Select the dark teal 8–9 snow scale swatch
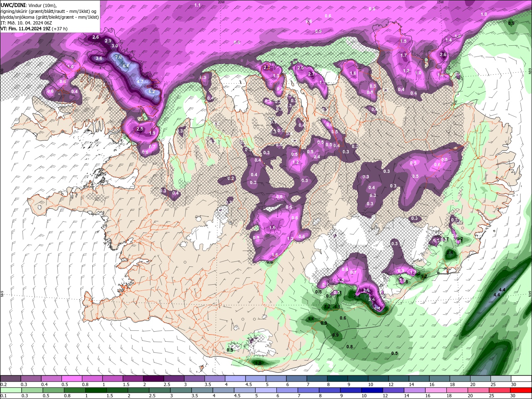The height and width of the screenshot is (399, 532). pos(337,379)
